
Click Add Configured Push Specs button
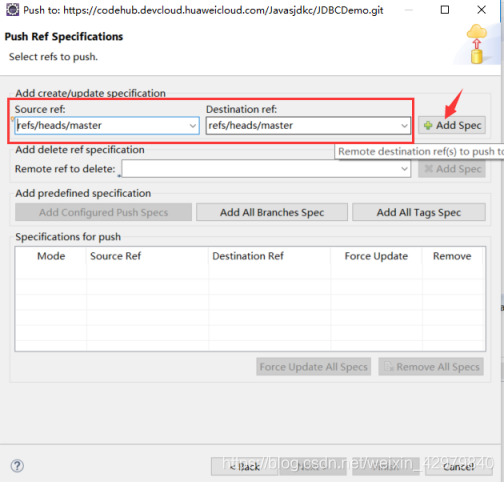coord(103,212)
